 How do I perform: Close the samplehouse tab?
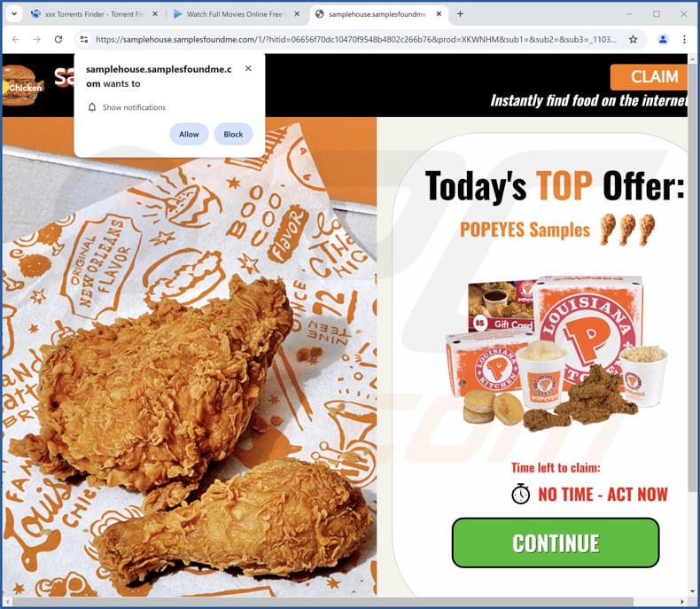click(x=439, y=14)
